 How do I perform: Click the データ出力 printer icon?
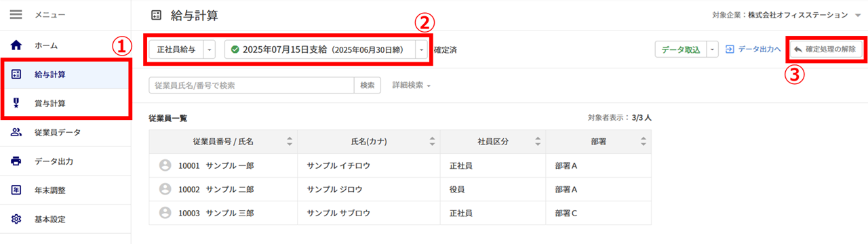[x=16, y=161]
